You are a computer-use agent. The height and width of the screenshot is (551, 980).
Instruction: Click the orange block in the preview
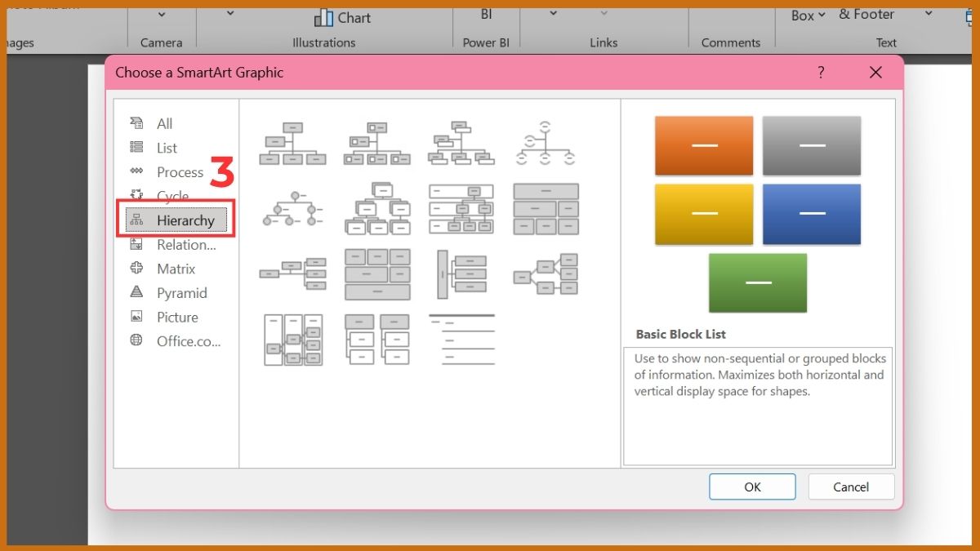pyautogui.click(x=703, y=145)
